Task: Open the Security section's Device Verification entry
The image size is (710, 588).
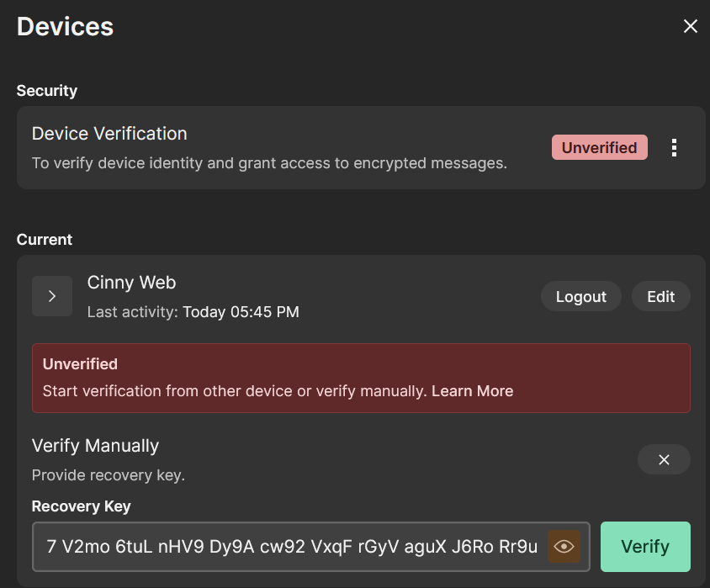Action: click(109, 134)
